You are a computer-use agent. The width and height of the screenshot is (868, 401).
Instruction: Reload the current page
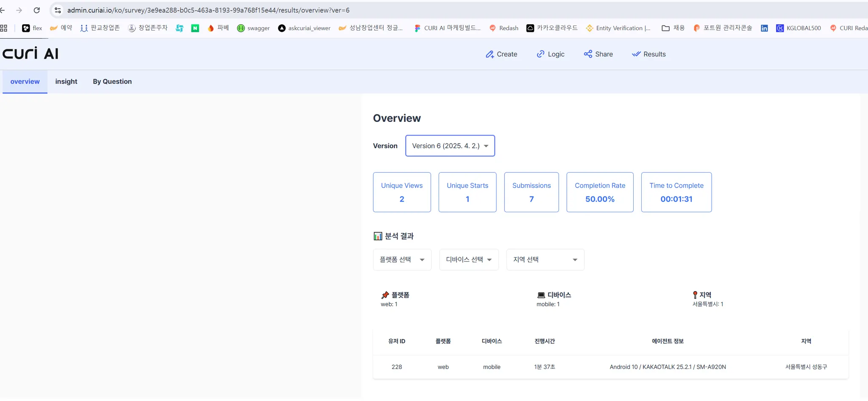coord(37,10)
